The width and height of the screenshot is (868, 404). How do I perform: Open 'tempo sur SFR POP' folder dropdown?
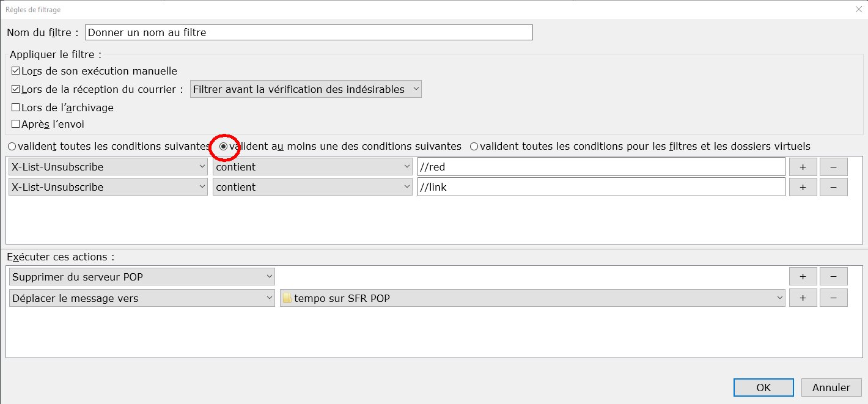[532, 298]
